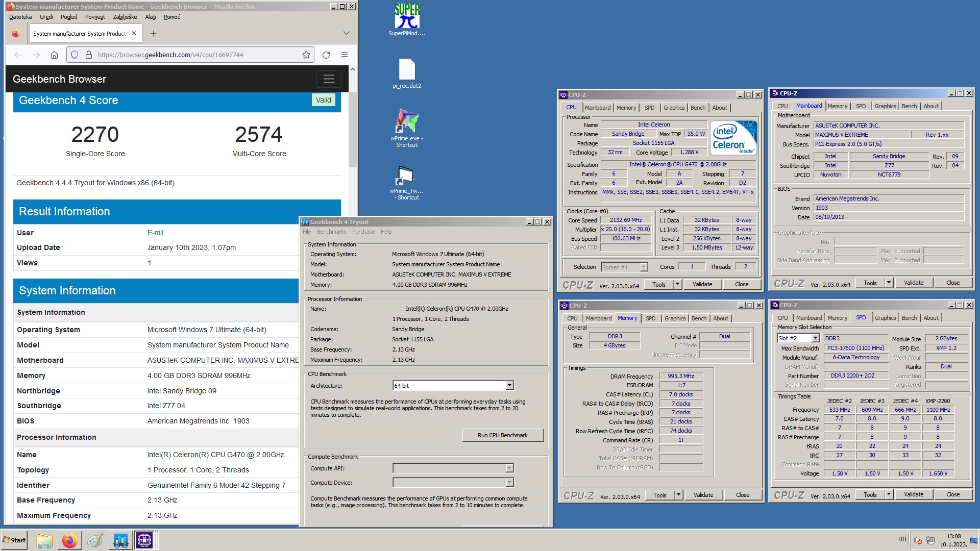Click Valid badge on Geekbench score
Image resolution: width=980 pixels, height=551 pixels.
323,100
